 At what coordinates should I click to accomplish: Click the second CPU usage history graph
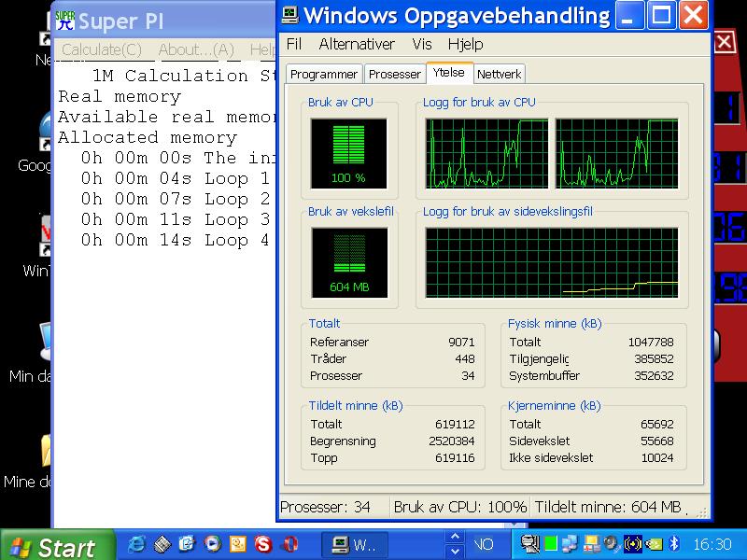click(617, 154)
